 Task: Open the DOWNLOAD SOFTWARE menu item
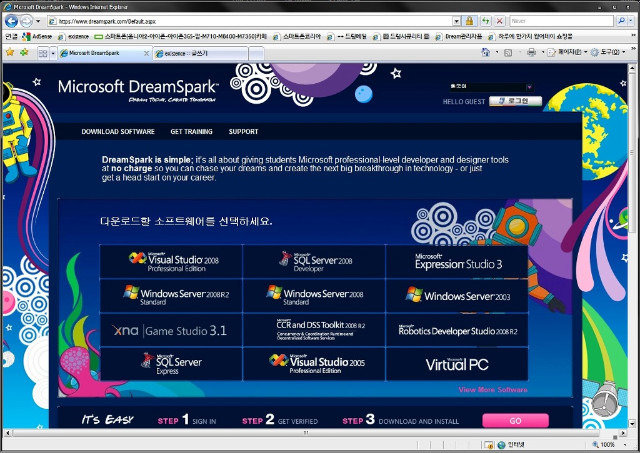118,131
